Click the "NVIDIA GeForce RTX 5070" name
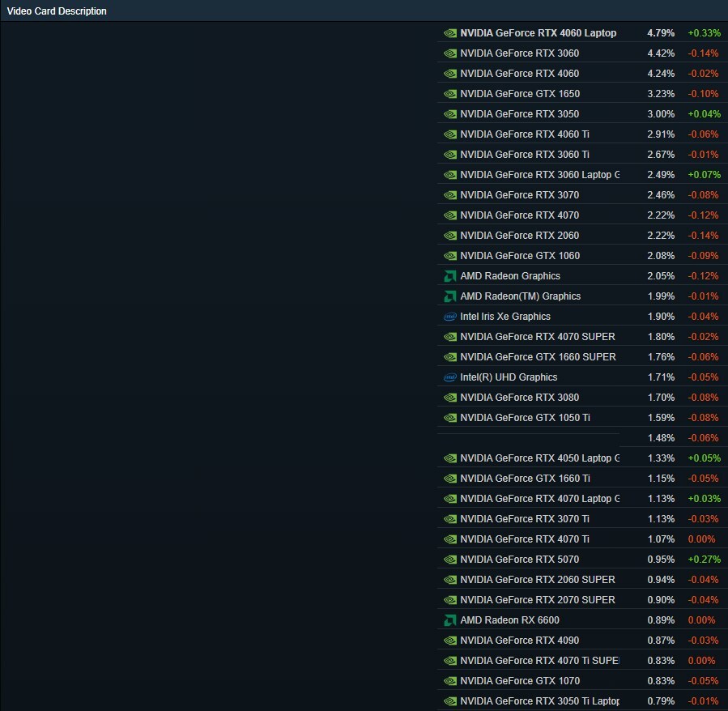Image resolution: width=728 pixels, height=711 pixels. (520, 560)
